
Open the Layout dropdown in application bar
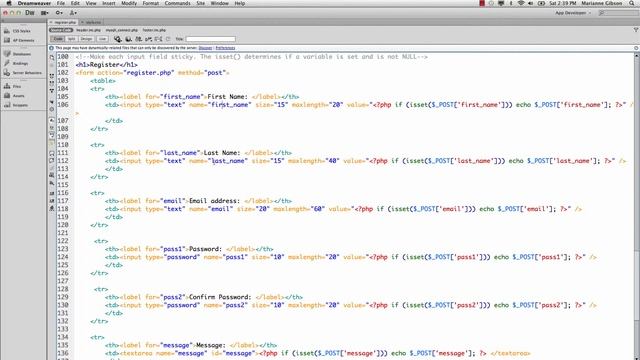44,13
